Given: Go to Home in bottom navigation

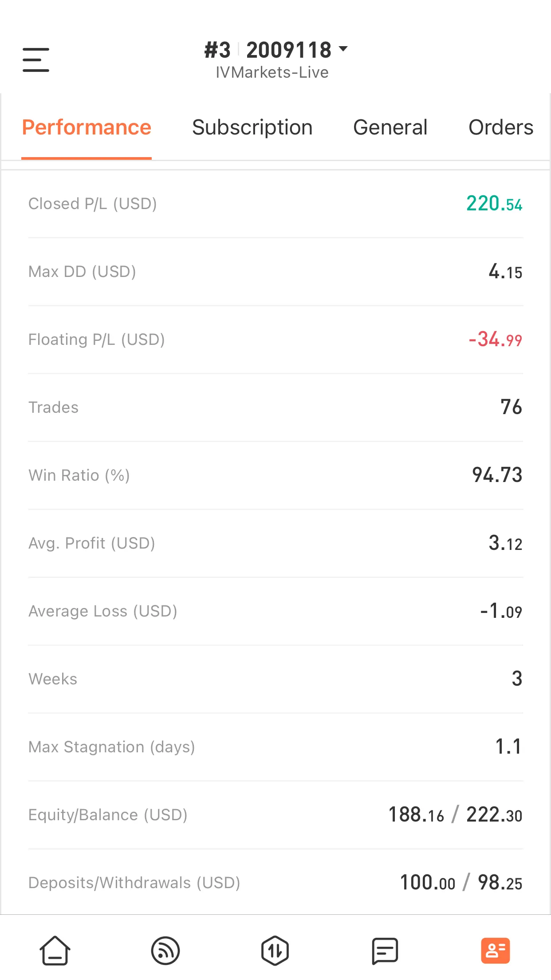Looking at the screenshot, I should pyautogui.click(x=55, y=951).
